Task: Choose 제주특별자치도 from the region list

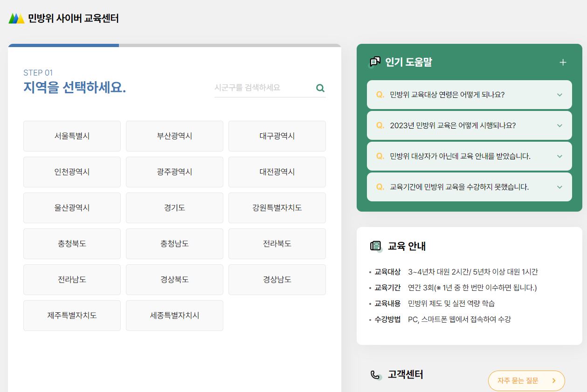Action: (72, 315)
